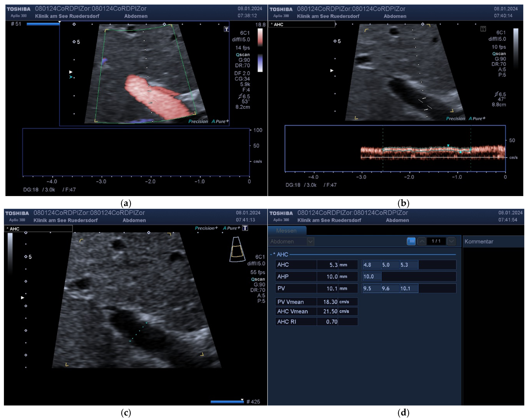Click the cyan arrowhead focus marker on depth scale
527x420 pixels.
pos(71,77)
